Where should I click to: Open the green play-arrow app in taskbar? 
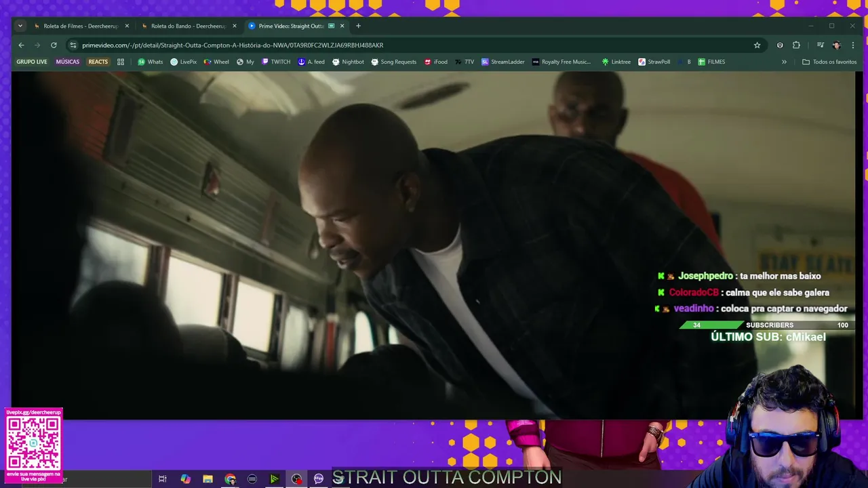274,479
